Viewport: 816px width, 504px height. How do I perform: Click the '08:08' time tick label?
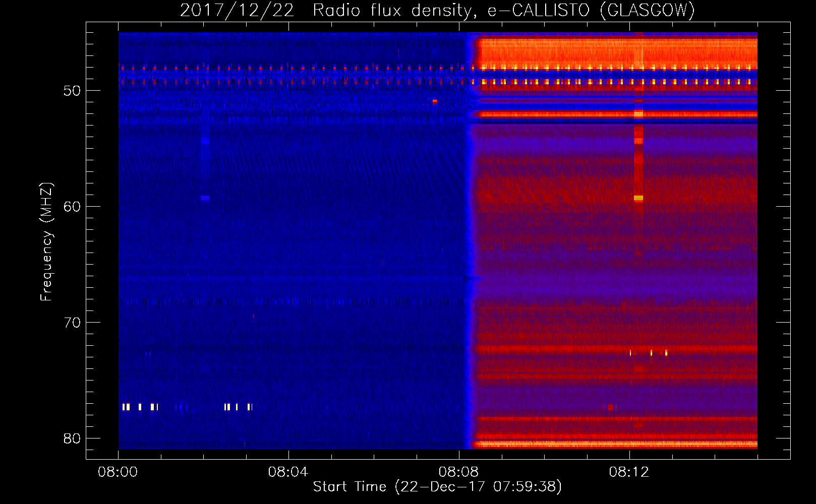pyautogui.click(x=458, y=472)
